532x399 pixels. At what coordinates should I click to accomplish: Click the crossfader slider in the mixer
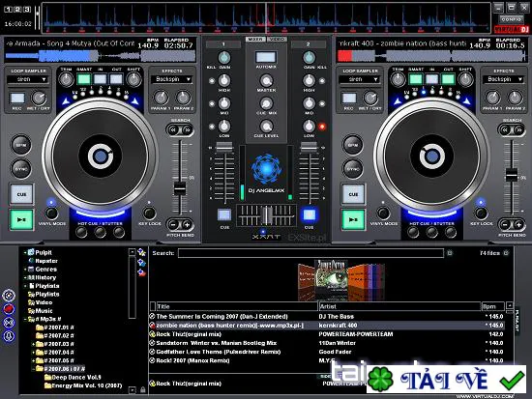(266, 215)
